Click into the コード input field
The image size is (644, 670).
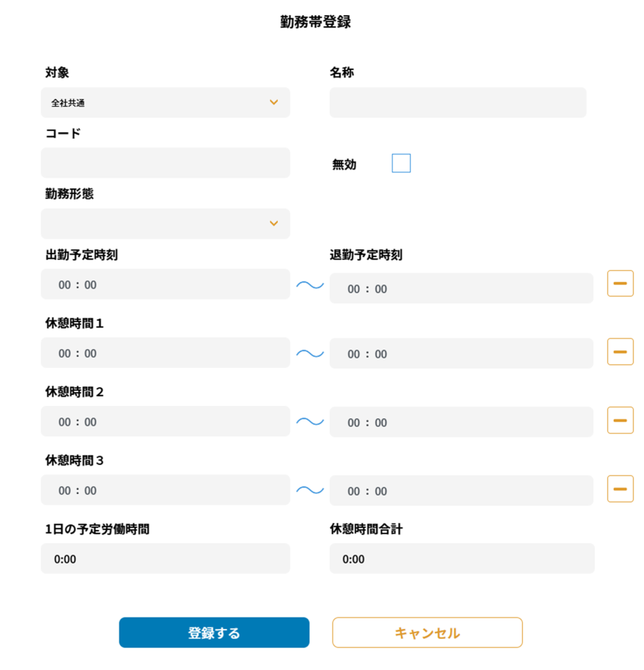(x=165, y=163)
